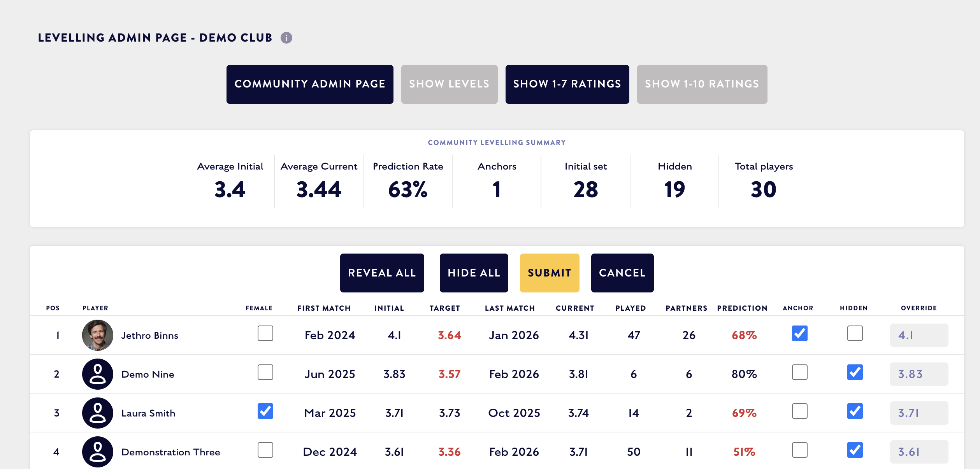Open the Community Admin Page
The image size is (980, 469).
tap(310, 84)
